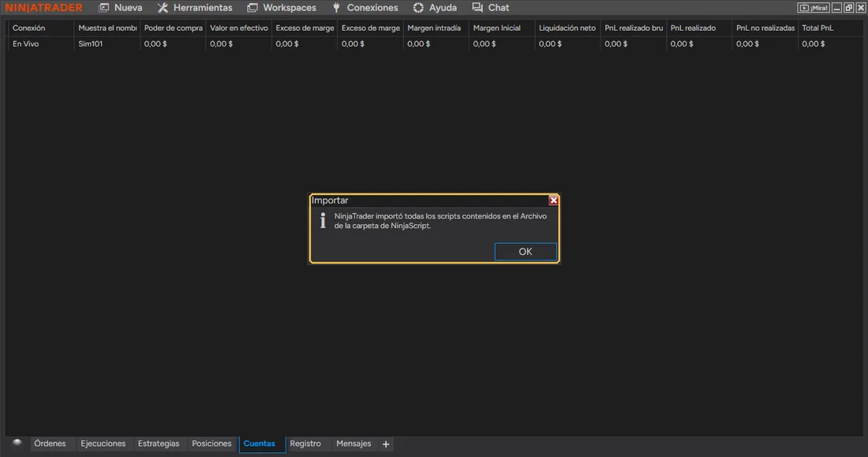This screenshot has height=457, width=868.
Task: Click OK in the Importar dialog
Action: tap(526, 252)
